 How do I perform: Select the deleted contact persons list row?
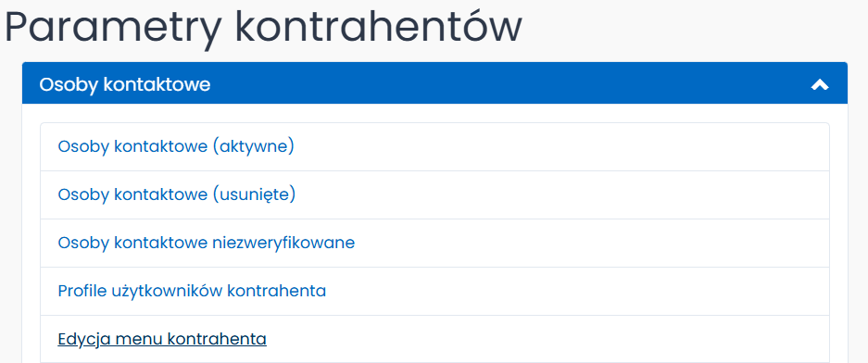click(x=434, y=194)
